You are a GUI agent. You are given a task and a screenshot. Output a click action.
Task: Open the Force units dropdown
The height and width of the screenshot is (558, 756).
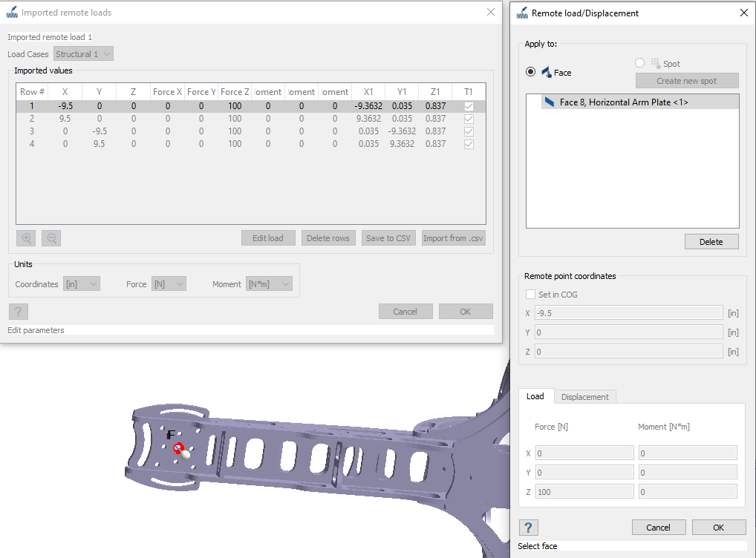click(168, 284)
